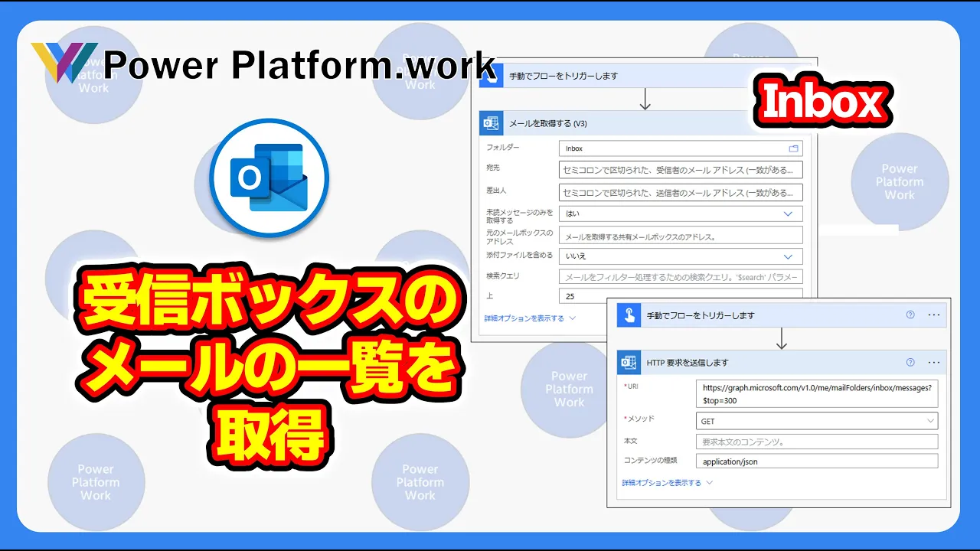Open the 未読メッセージのみを取得する dropdown showing はい

tap(681, 214)
